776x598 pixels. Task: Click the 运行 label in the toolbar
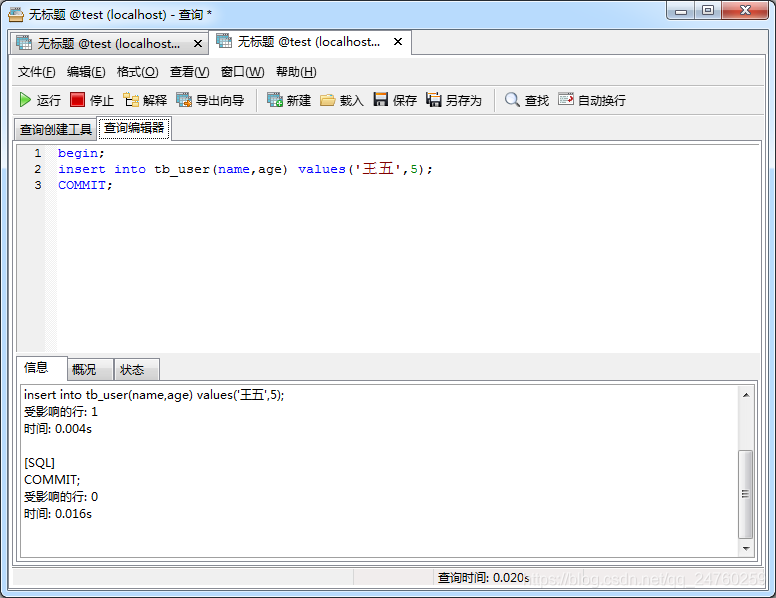(48, 100)
